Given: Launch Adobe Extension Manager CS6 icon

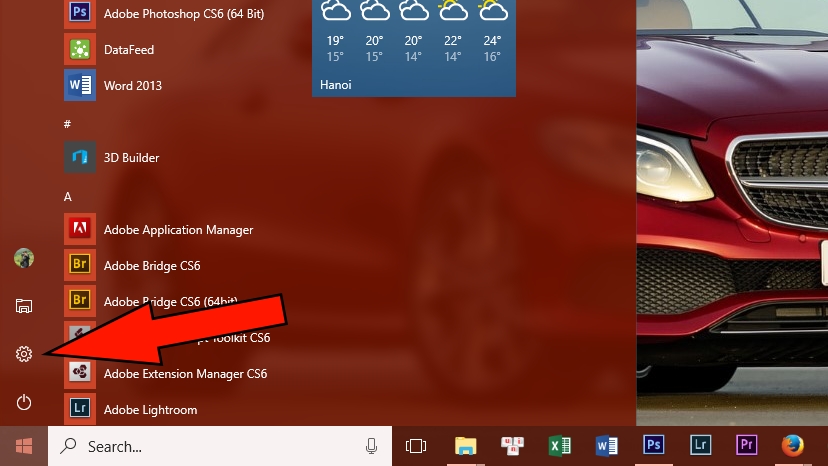Looking at the screenshot, I should click(x=80, y=372).
